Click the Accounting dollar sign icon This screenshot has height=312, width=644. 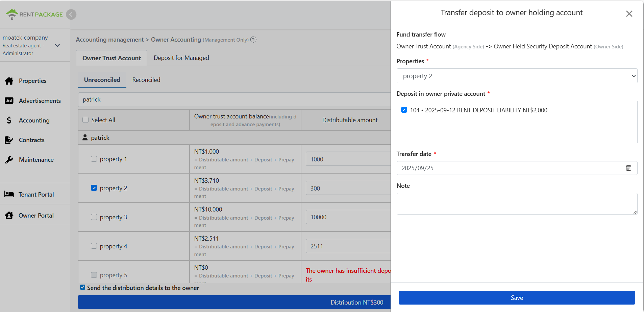(x=9, y=120)
